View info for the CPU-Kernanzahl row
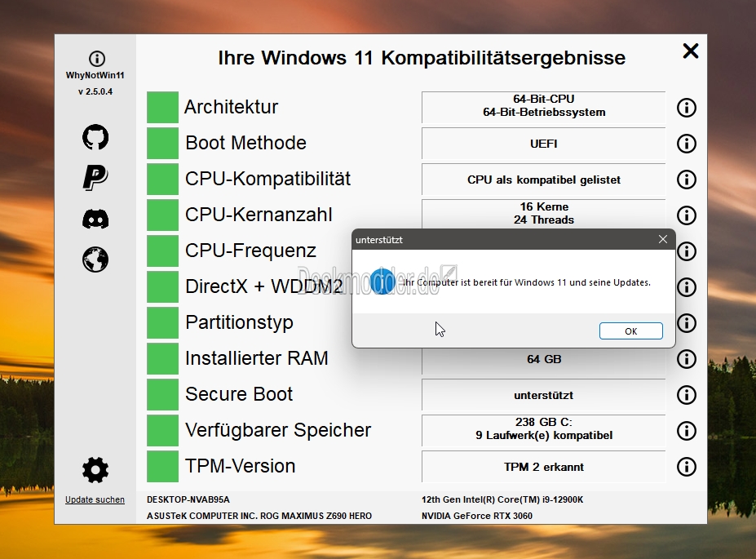The width and height of the screenshot is (756, 559). 686,215
